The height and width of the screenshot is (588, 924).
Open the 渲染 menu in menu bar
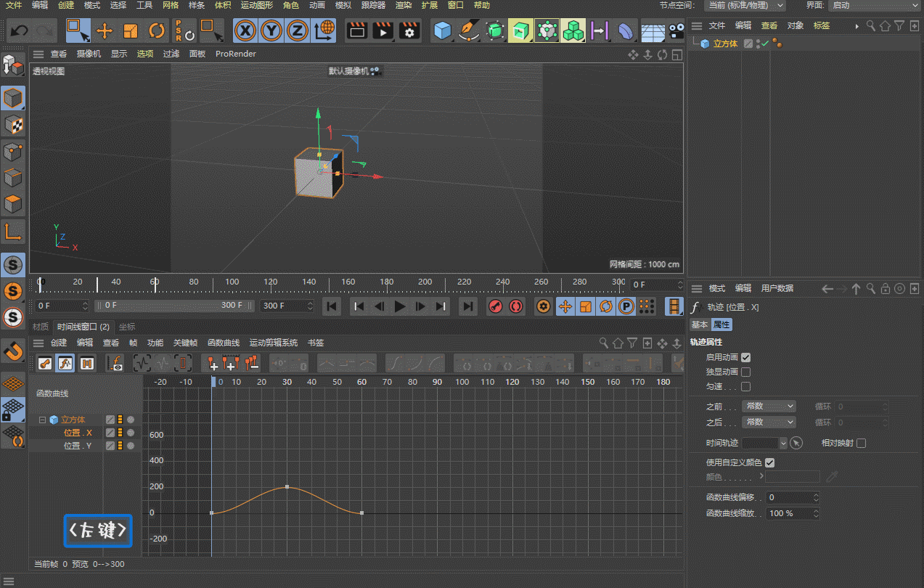pyautogui.click(x=403, y=5)
